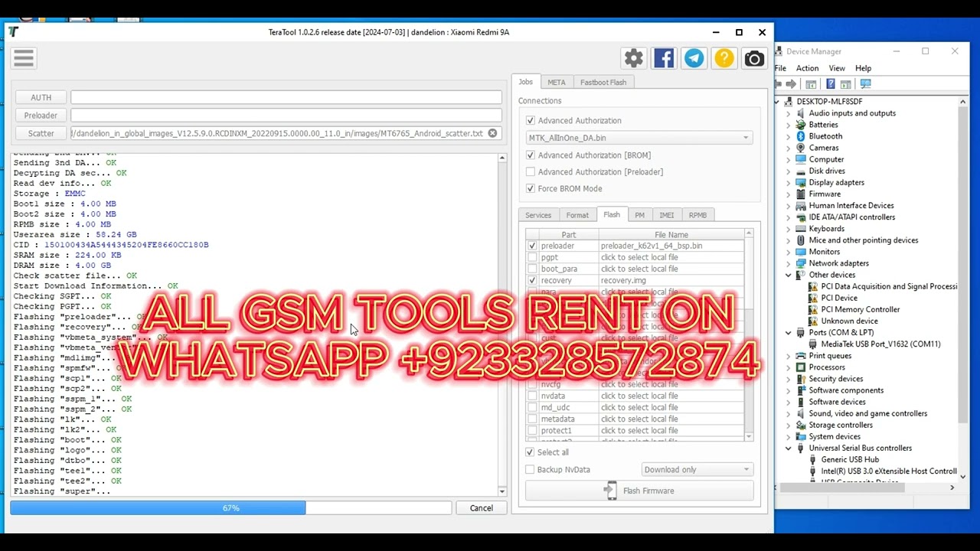Viewport: 980px width, 551px height.
Task: Click Device Manager's help icon in toolbar
Action: [x=831, y=84]
